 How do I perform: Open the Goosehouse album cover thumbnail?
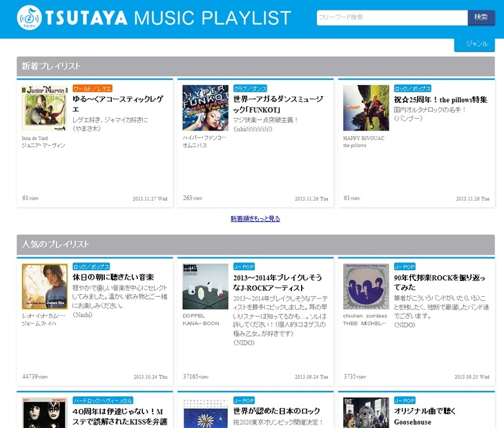[366, 413]
